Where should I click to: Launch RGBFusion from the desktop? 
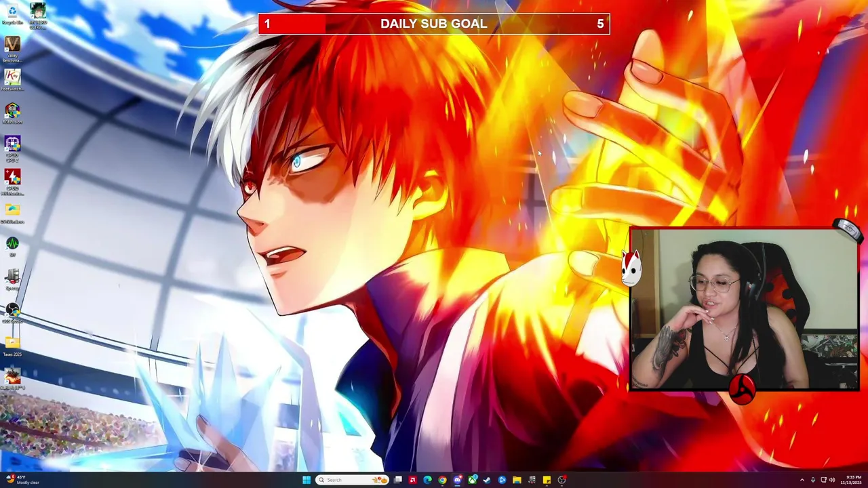[12, 113]
